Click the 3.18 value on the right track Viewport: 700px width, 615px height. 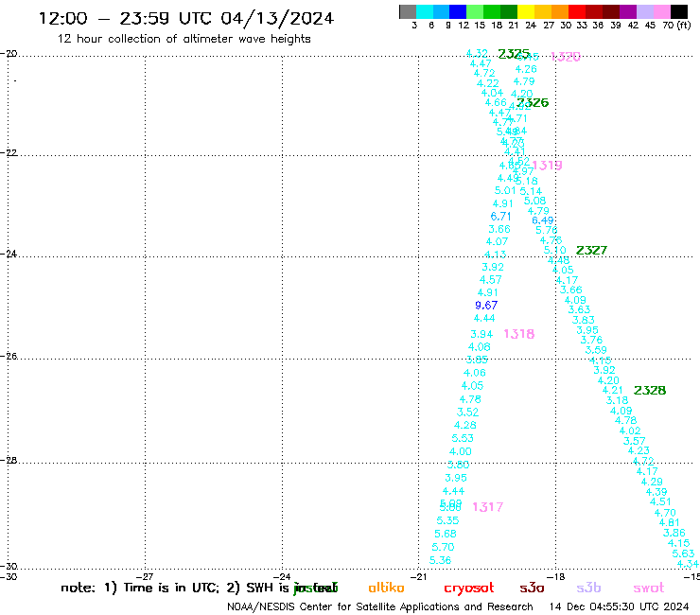(x=617, y=400)
